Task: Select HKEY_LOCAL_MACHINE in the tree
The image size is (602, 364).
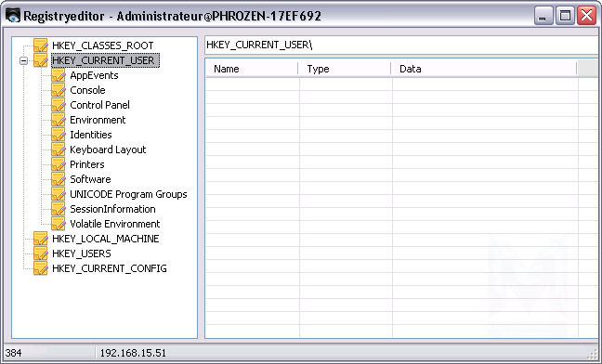Action: 106,239
